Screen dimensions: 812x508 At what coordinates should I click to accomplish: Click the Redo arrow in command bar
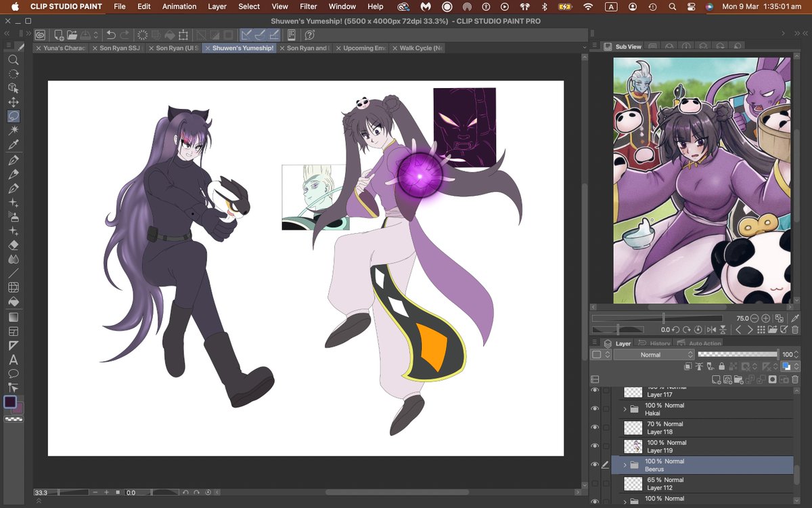[x=125, y=35]
